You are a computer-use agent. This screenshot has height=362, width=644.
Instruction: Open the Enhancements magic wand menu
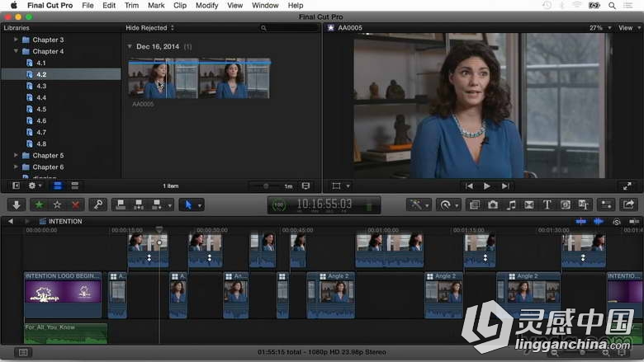418,205
